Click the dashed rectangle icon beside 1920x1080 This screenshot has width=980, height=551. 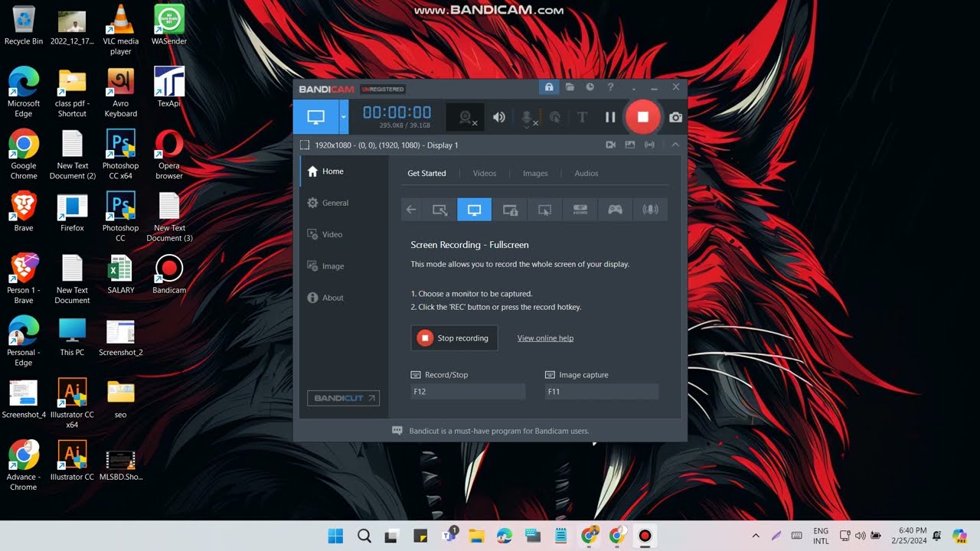click(305, 145)
